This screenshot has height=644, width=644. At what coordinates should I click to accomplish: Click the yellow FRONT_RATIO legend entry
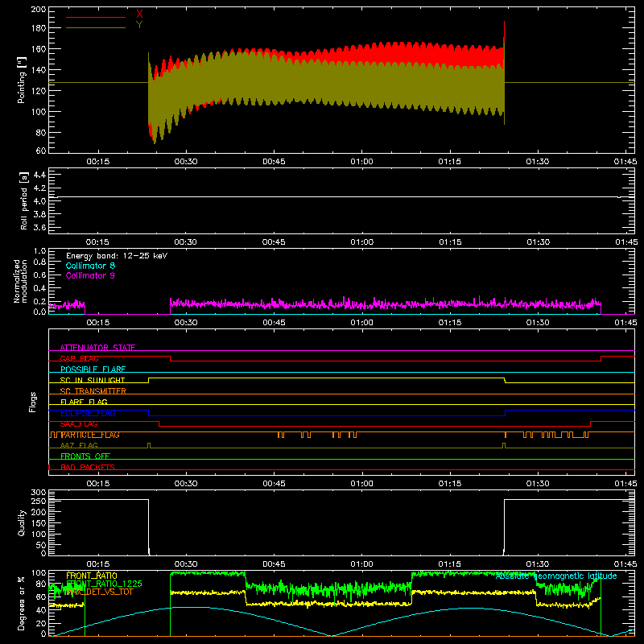(92, 576)
